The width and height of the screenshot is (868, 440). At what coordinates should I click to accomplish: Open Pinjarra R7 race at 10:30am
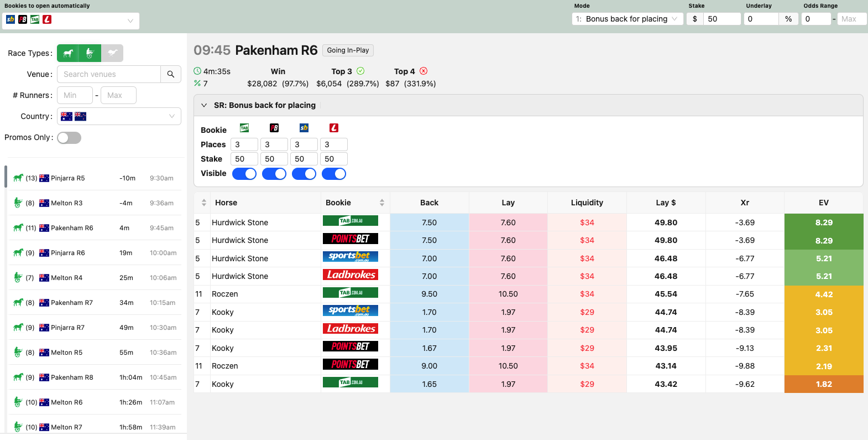[95, 328]
